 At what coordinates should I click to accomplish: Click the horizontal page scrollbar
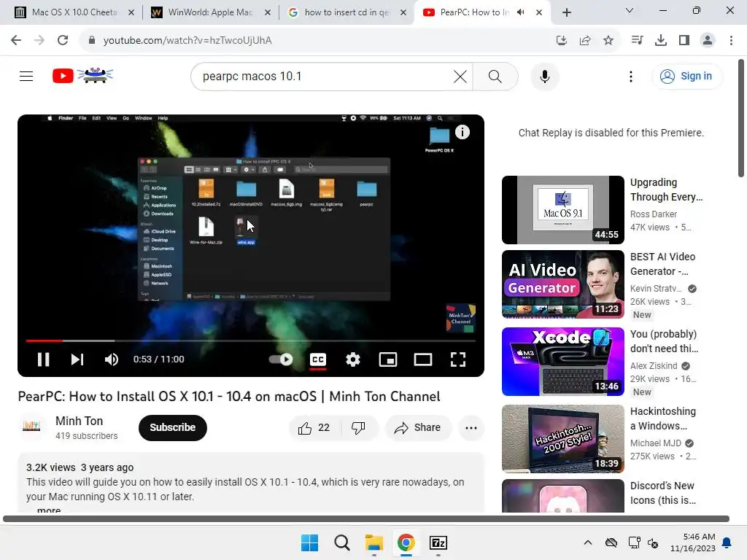pos(366,518)
